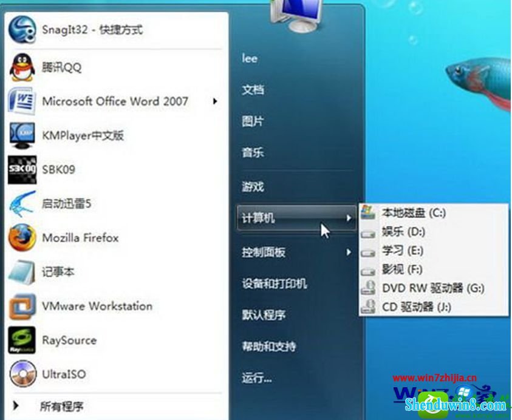
Task: Select '腾讯QQ' label
Action: (x=62, y=67)
